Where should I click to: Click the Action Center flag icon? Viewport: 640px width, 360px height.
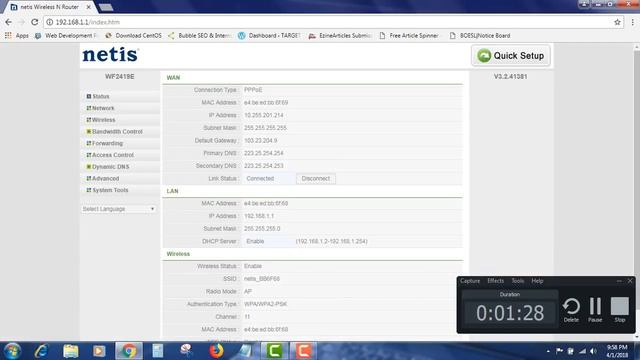tap(559, 351)
